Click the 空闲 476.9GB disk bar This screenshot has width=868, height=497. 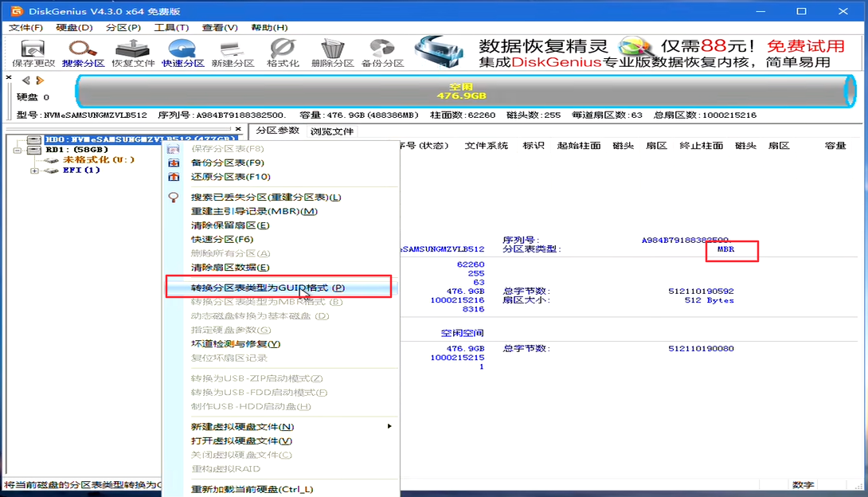point(465,92)
